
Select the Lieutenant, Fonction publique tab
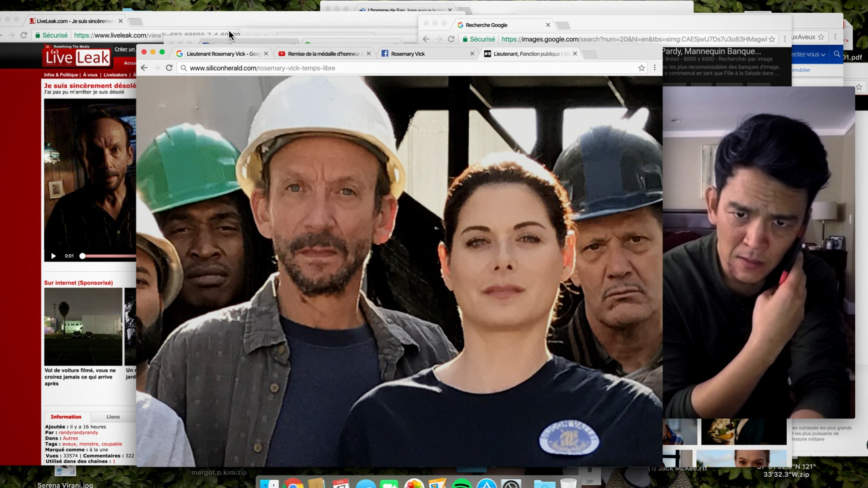(530, 54)
